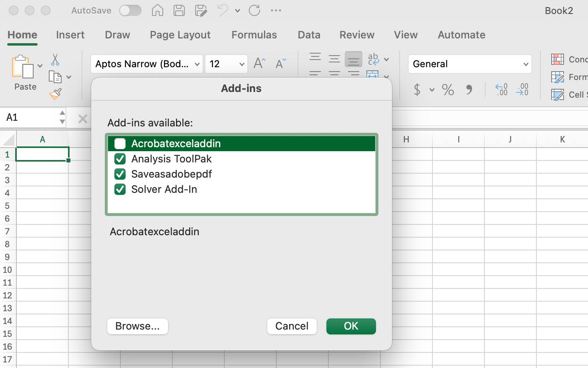The width and height of the screenshot is (588, 368).
Task: Click the Browse... button
Action: click(138, 326)
